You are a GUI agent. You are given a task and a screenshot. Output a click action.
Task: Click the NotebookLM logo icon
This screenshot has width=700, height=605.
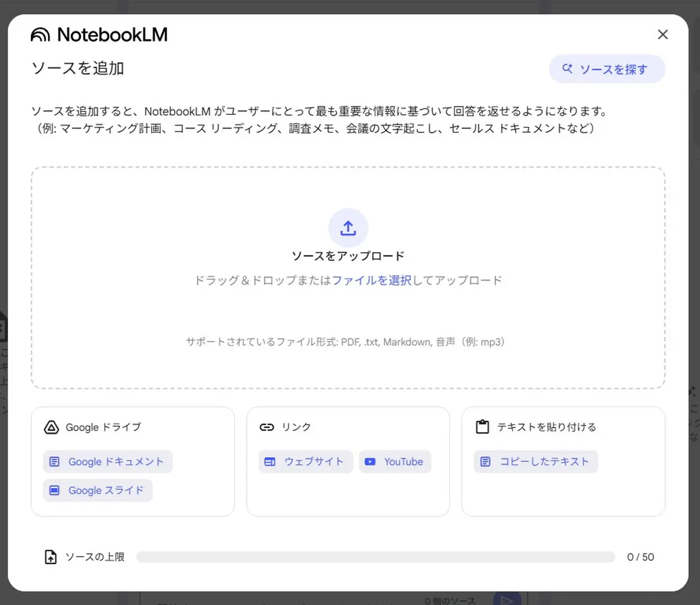coord(40,35)
